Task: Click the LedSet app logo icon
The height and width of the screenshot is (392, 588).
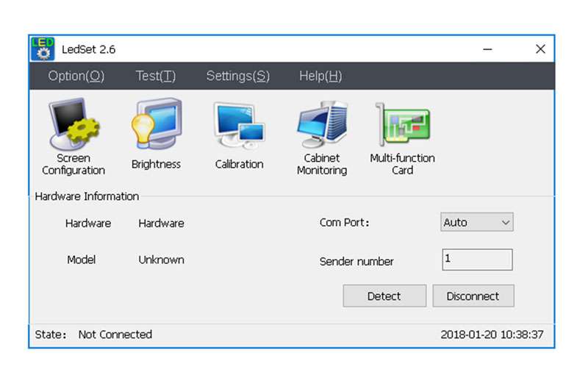Action: pyautogui.click(x=43, y=49)
